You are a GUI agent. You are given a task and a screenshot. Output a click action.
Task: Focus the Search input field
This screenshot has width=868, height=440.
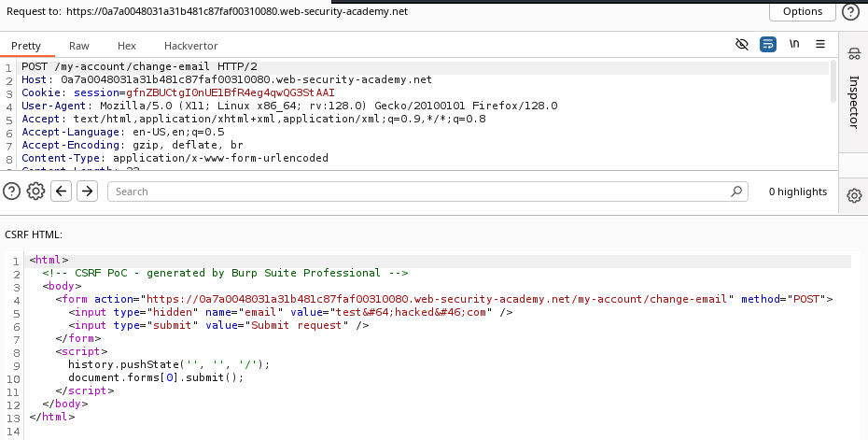(x=427, y=192)
